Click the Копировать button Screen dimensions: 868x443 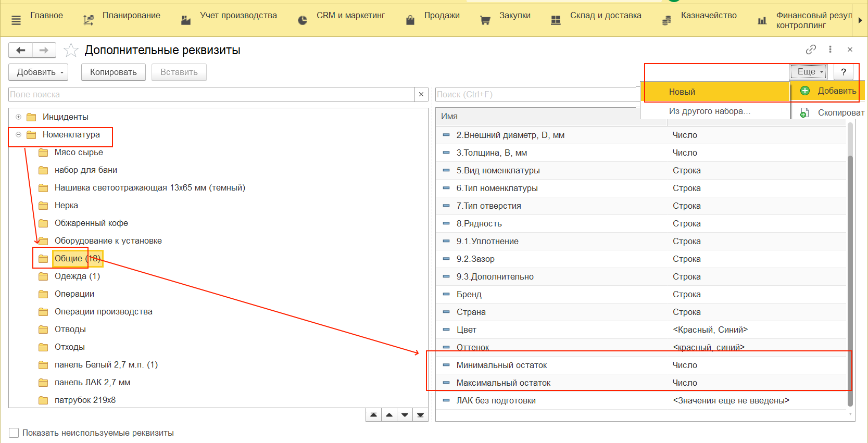click(113, 72)
